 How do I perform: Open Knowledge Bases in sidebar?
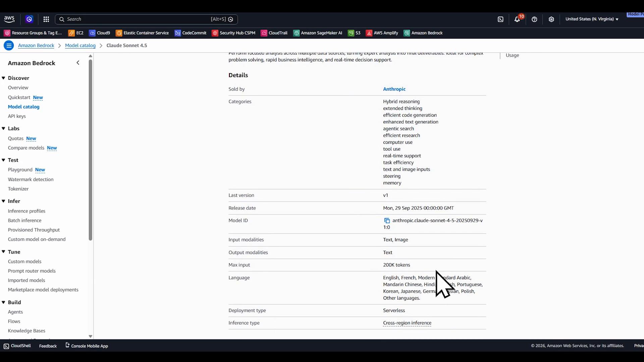click(x=26, y=330)
